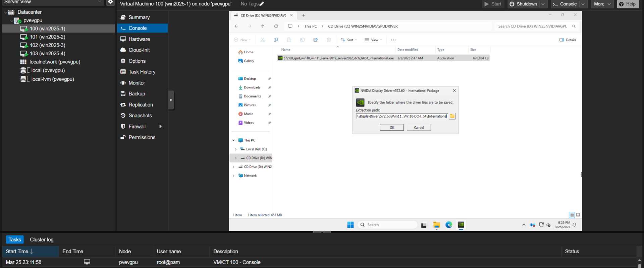Click Cancel in NVIDIA driver dialog
The height and width of the screenshot is (268, 644).
(x=419, y=128)
